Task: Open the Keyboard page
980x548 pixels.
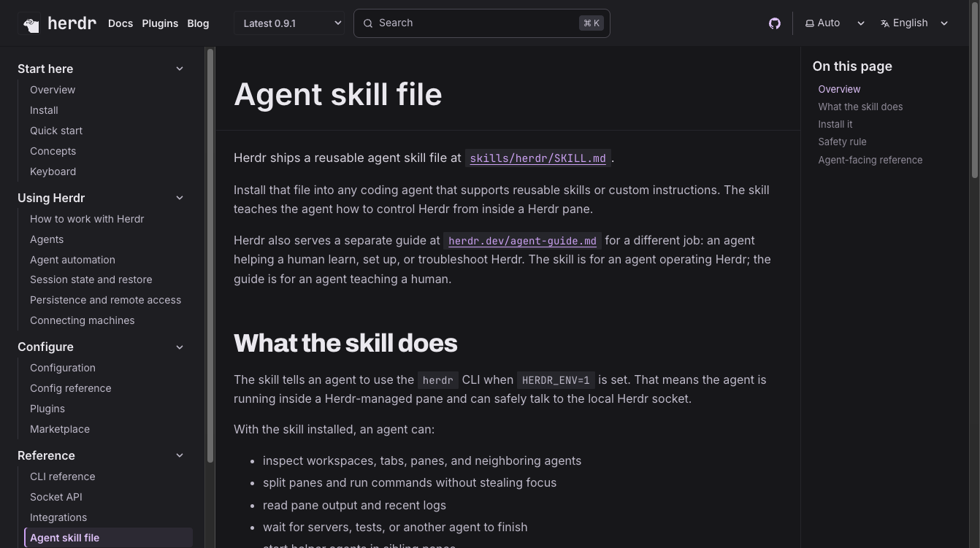Action: click(53, 171)
